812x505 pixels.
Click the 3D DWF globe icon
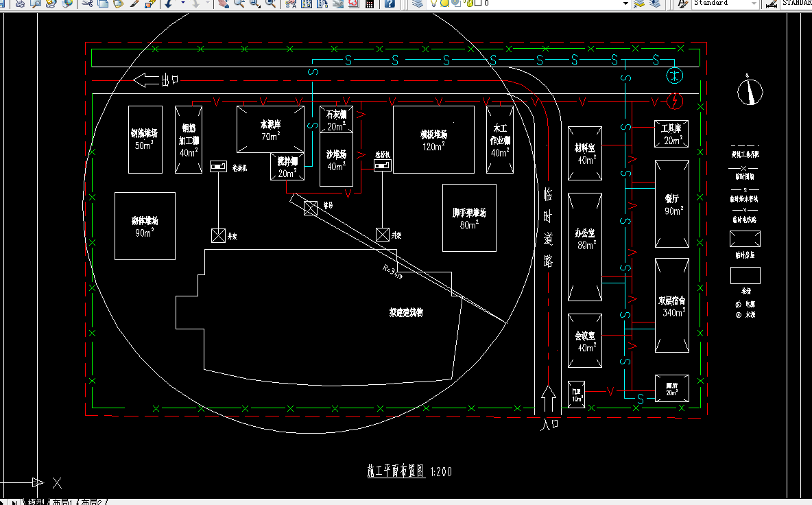(x=67, y=3)
